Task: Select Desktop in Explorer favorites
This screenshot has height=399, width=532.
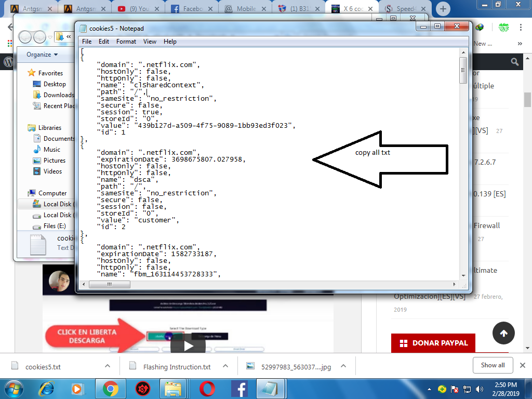Action: 49,84
